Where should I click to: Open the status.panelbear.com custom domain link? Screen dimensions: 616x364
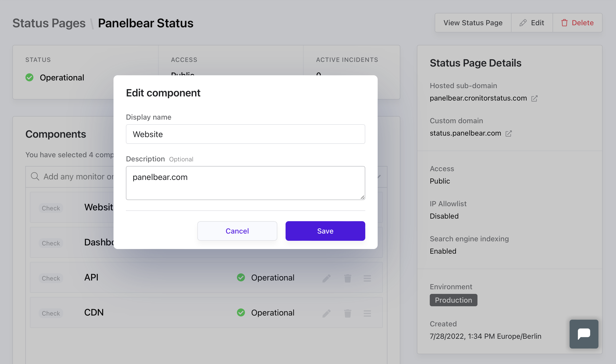point(465,133)
